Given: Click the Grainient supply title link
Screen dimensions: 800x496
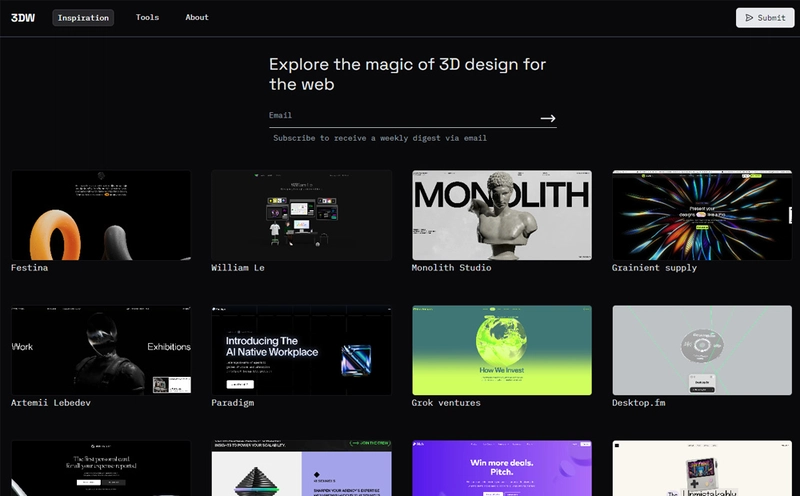Looking at the screenshot, I should (x=654, y=268).
